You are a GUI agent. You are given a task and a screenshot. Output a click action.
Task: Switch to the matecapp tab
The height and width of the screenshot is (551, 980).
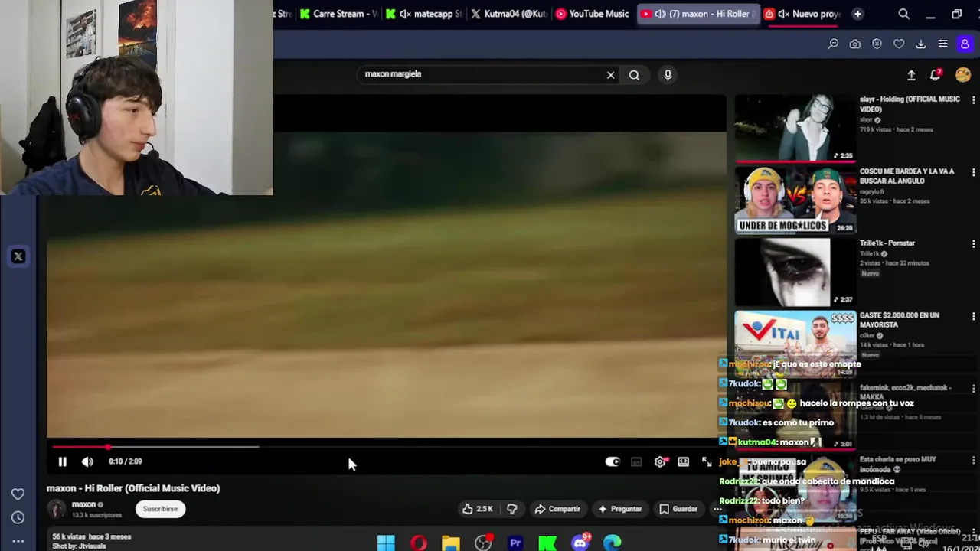[x=423, y=14]
